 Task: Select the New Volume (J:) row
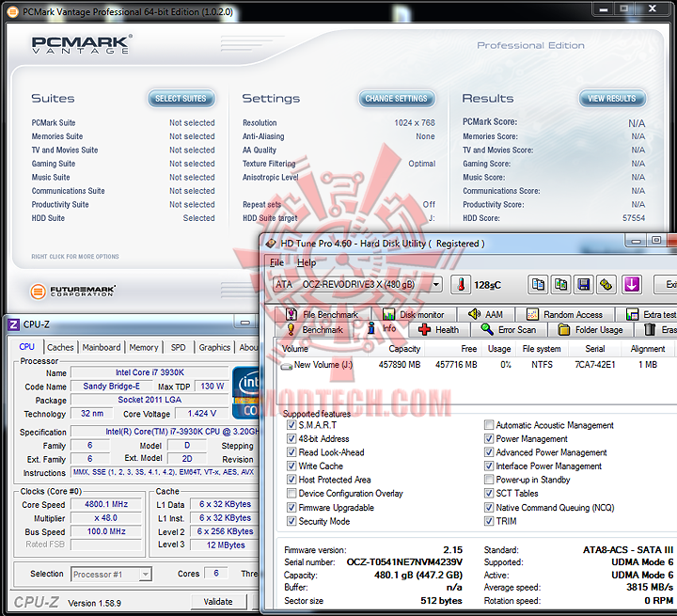(475, 365)
